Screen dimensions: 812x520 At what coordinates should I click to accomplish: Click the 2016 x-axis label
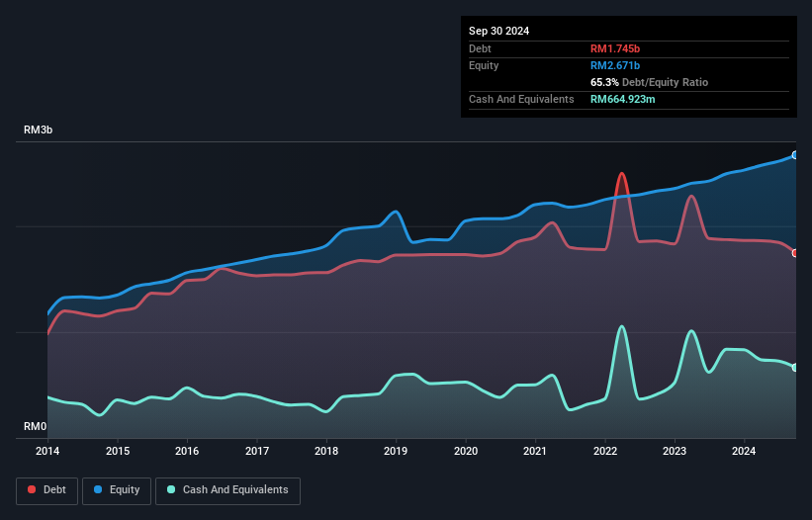point(187,451)
